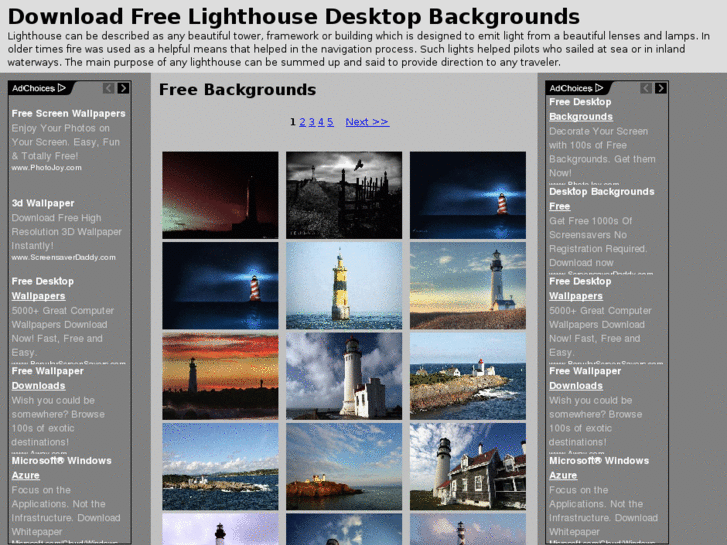Screen dimensions: 727x545
Task: Open the Free Screen Wallpapers ad
Action: 69,114
